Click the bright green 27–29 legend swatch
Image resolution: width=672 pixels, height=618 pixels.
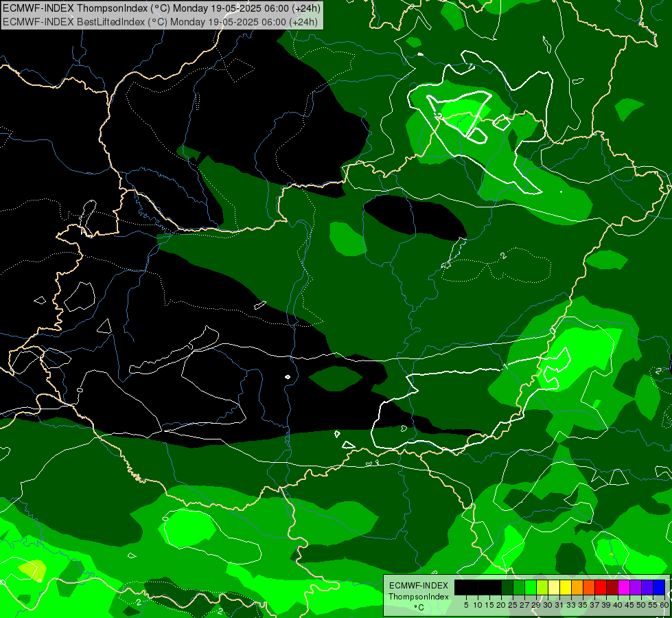coord(531,587)
